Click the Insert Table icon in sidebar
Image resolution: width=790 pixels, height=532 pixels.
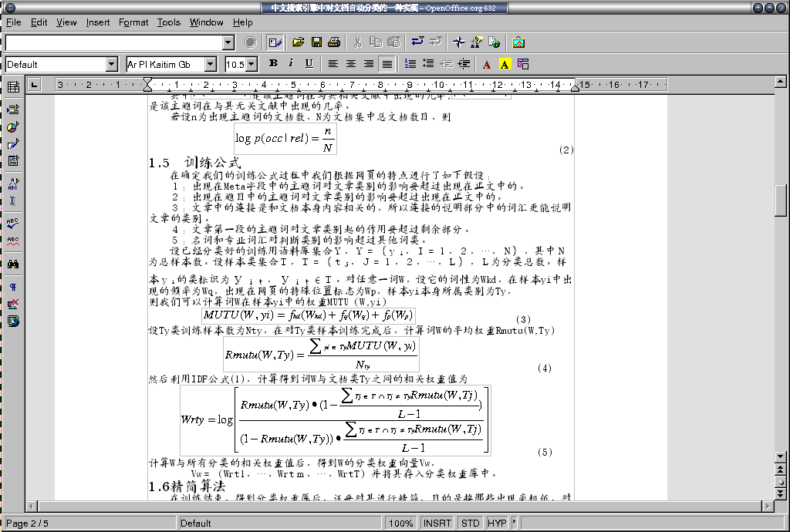(13, 87)
